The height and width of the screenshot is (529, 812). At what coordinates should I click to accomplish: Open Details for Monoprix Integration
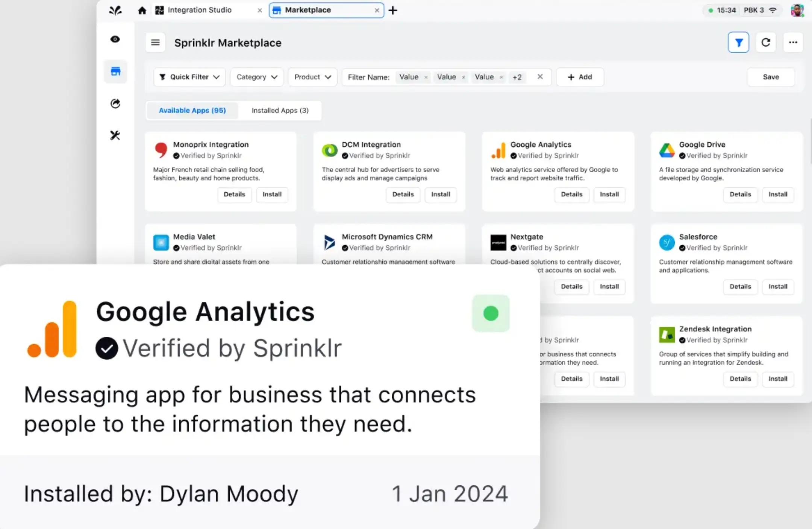coord(234,195)
